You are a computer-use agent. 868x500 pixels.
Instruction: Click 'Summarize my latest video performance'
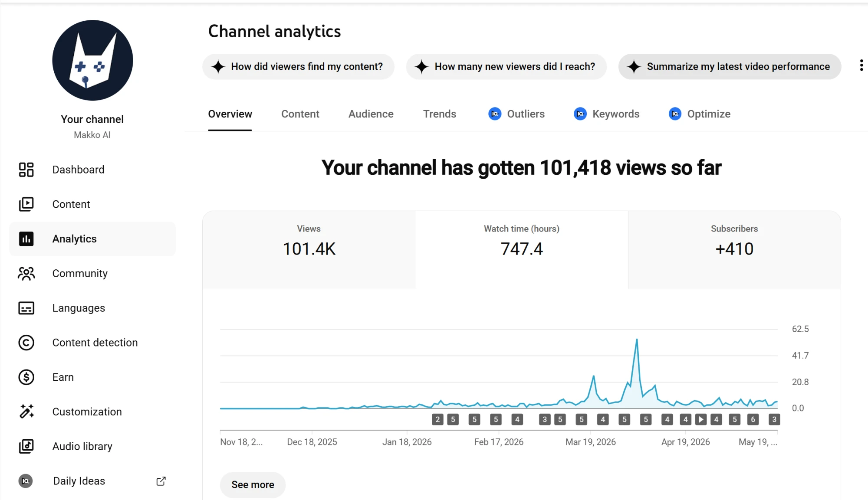tap(730, 67)
